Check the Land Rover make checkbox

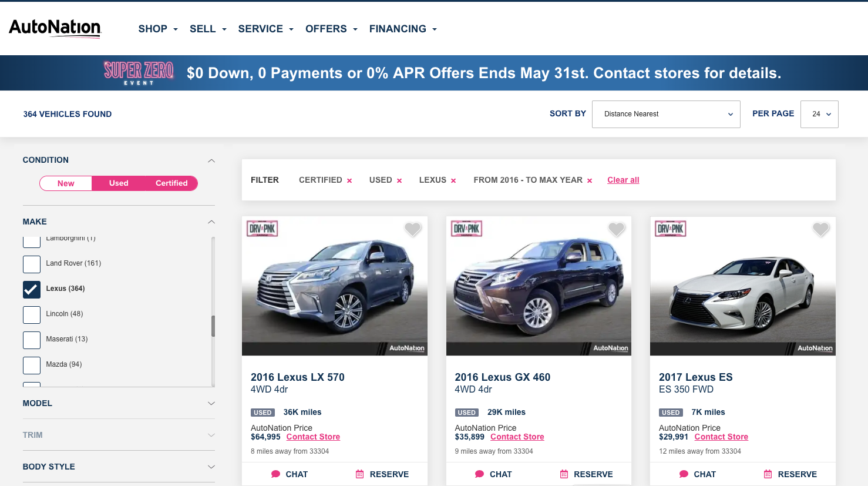tap(32, 264)
